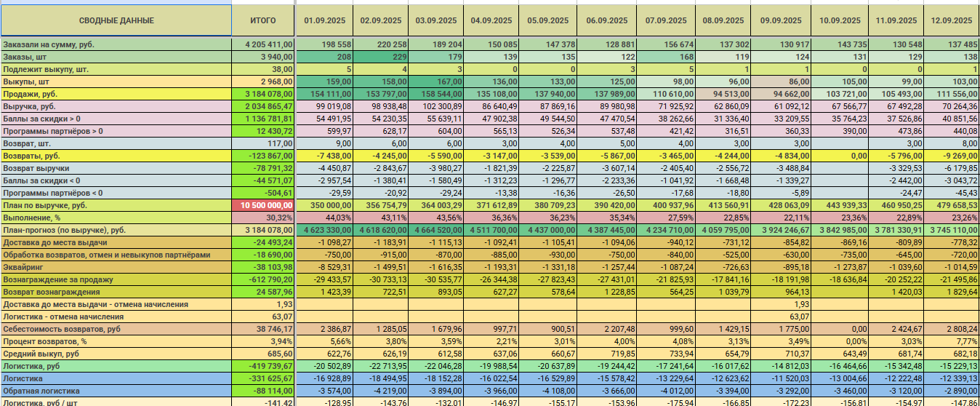The width and height of the screenshot is (980, 406).
Task: Select the total cell -123 867,00
Action: (263, 156)
